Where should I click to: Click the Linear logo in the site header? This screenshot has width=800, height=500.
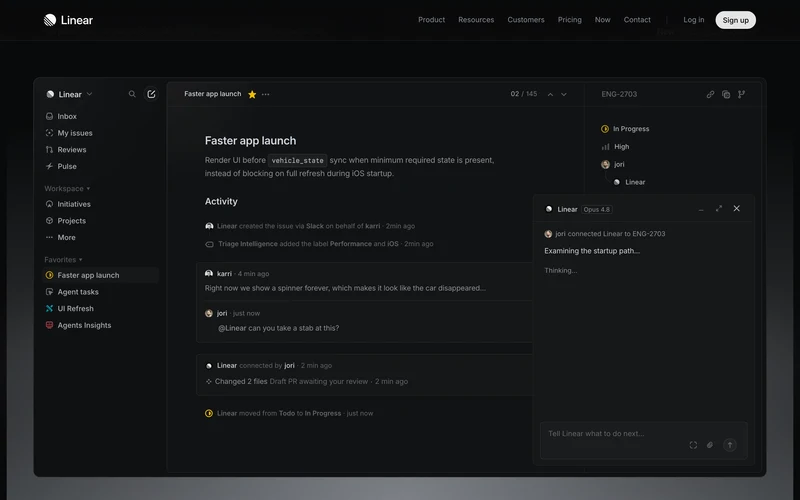(68, 20)
